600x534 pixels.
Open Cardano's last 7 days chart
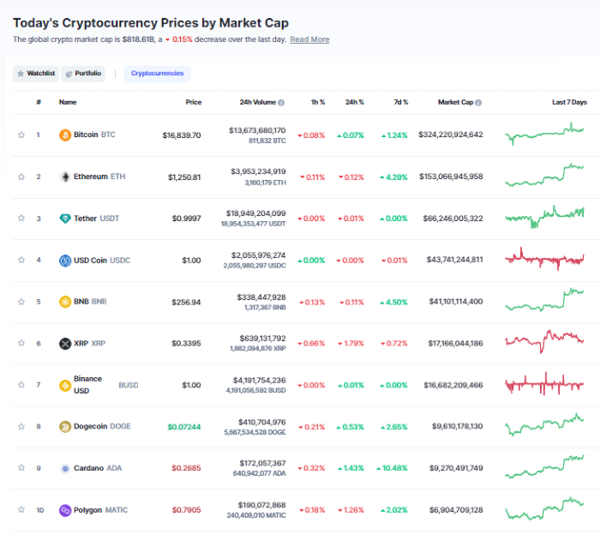pyautogui.click(x=545, y=467)
